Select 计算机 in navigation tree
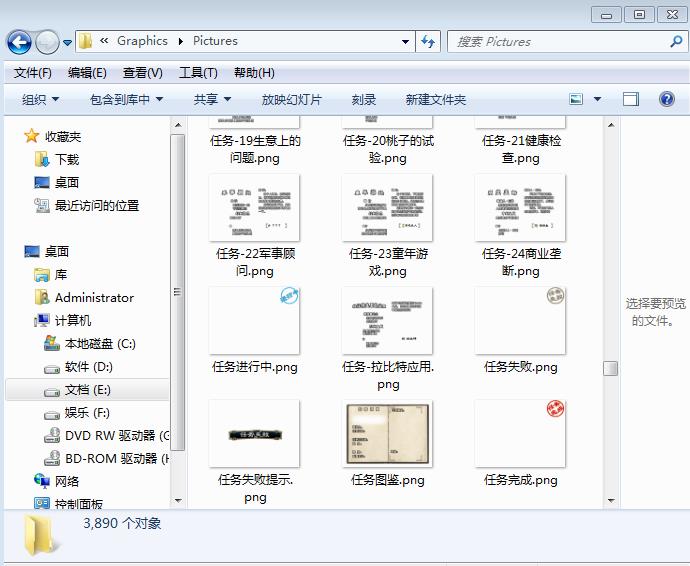Viewport: 690px width, 566px height. [x=73, y=320]
